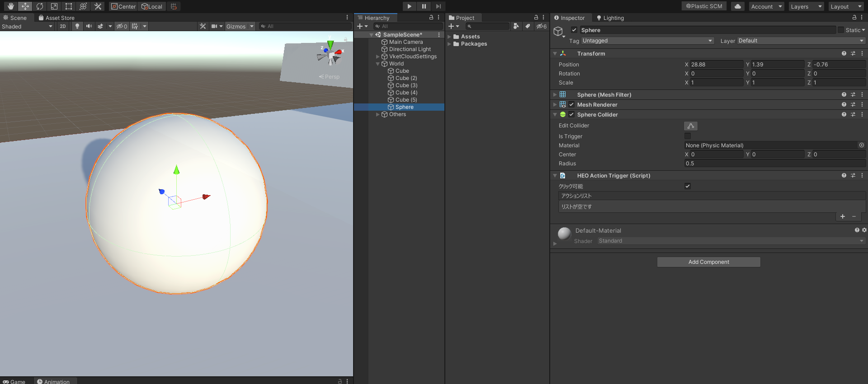The image size is (868, 384).
Task: Toggle scene effects icon
Action: tap(100, 26)
